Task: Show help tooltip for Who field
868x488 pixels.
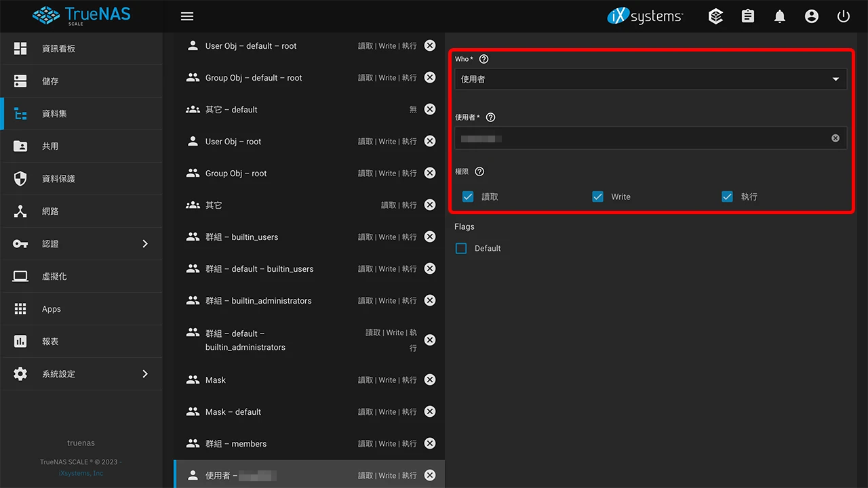Action: click(x=484, y=59)
